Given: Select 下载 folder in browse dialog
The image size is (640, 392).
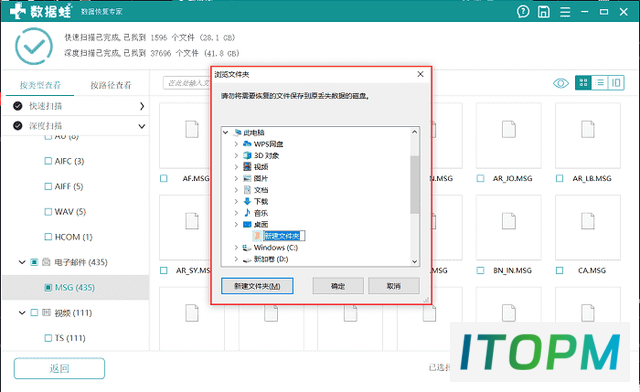Looking at the screenshot, I should click(261, 201).
